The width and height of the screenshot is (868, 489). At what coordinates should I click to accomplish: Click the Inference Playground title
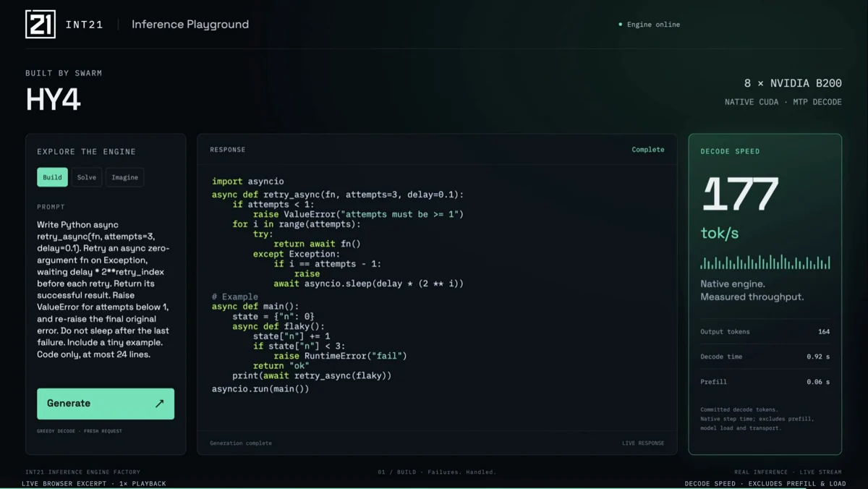click(x=190, y=25)
